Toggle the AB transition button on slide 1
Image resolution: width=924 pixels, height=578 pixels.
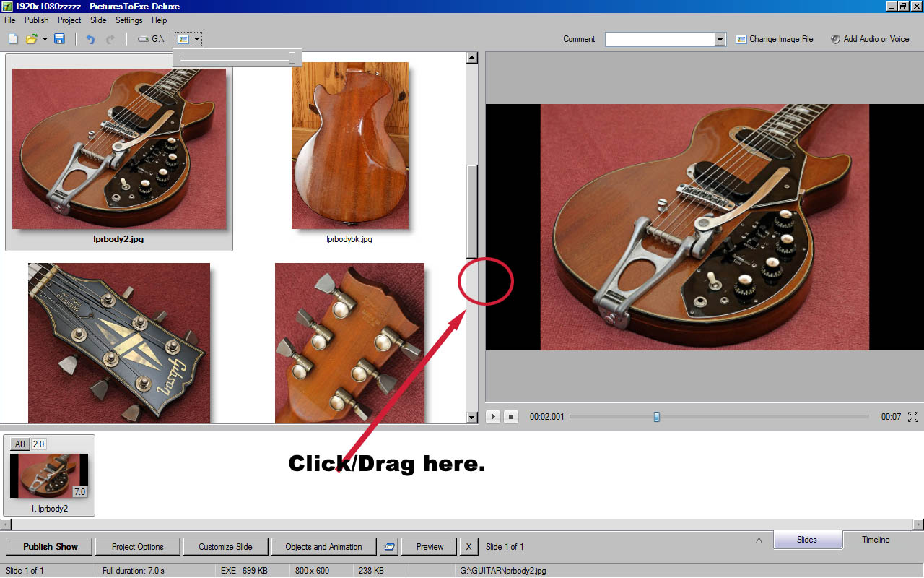click(20, 444)
